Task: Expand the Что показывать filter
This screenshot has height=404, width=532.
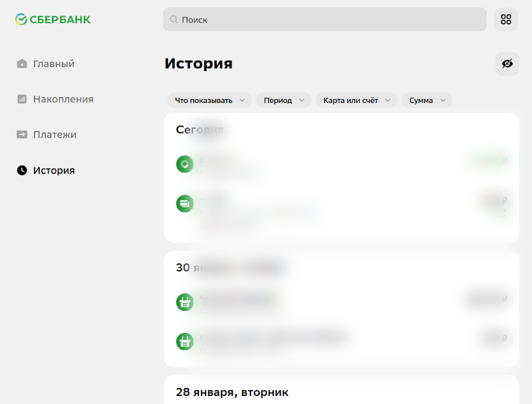Action: point(209,100)
